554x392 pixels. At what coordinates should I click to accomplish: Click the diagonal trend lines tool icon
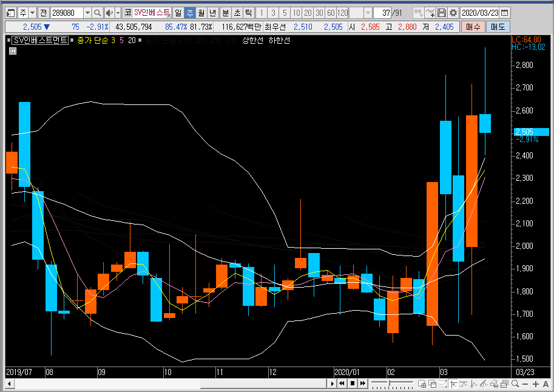[x=484, y=384]
